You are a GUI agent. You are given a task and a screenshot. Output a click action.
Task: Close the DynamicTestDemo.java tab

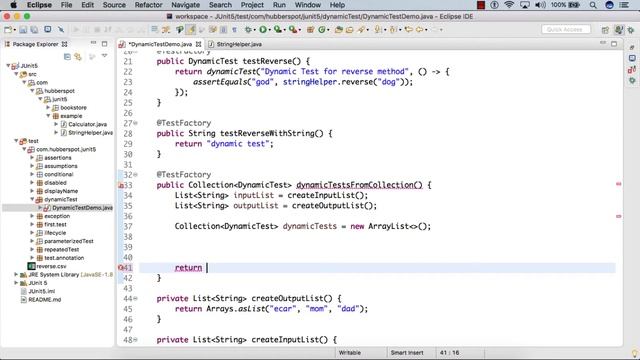198,44
